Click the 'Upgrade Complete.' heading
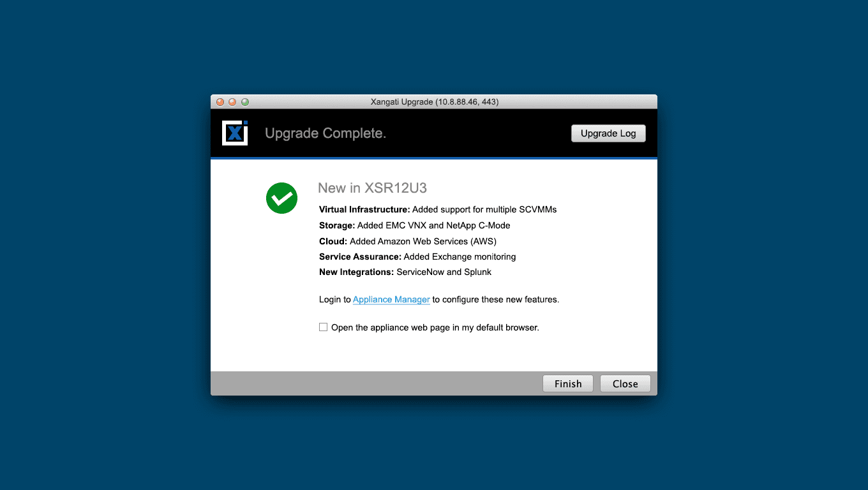The width and height of the screenshot is (868, 490). (x=325, y=133)
